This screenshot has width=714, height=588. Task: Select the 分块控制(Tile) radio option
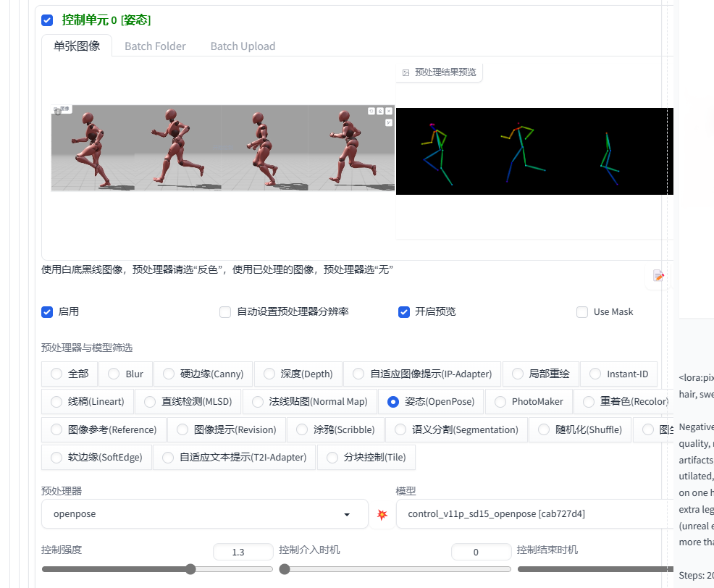(x=332, y=457)
